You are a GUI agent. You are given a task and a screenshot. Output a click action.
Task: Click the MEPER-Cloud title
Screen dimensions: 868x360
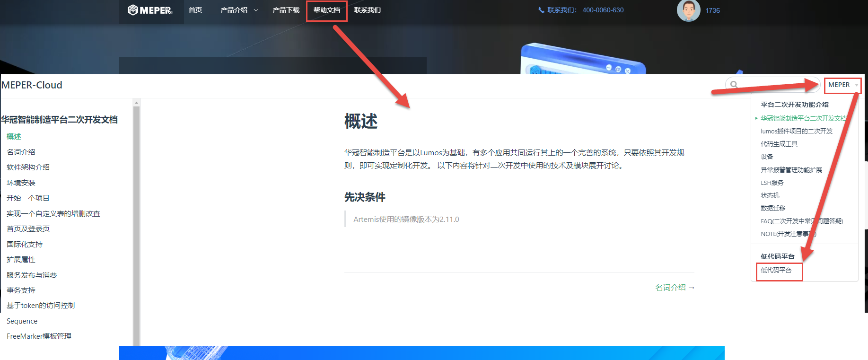coord(32,85)
